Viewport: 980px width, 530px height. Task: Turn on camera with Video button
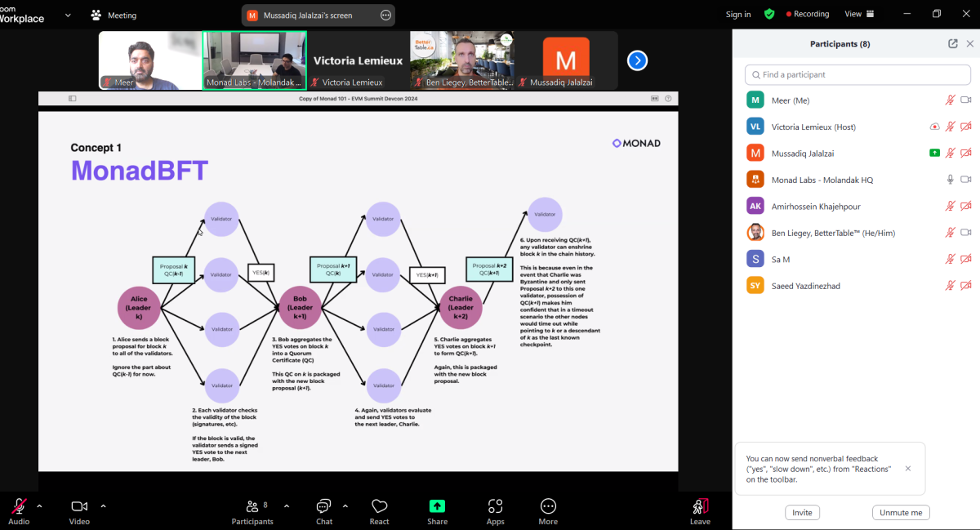pos(79,510)
